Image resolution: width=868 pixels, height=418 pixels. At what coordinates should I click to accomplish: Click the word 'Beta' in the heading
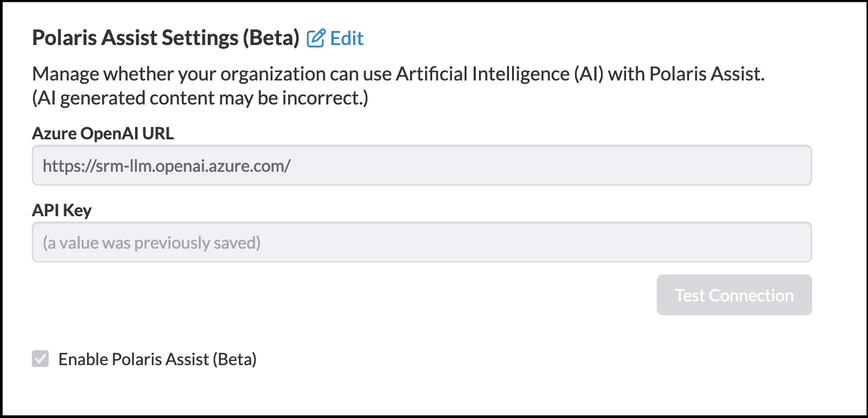[x=270, y=38]
